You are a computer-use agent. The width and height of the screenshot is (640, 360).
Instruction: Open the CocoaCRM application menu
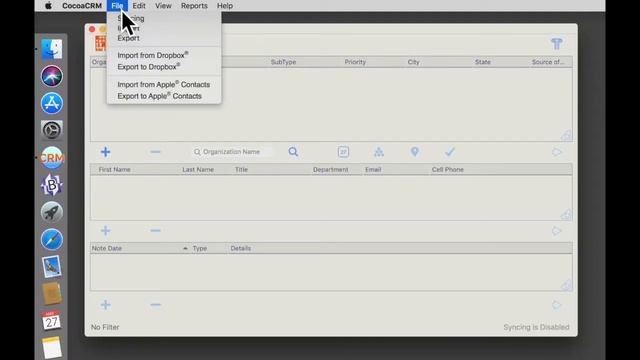pyautogui.click(x=82, y=6)
